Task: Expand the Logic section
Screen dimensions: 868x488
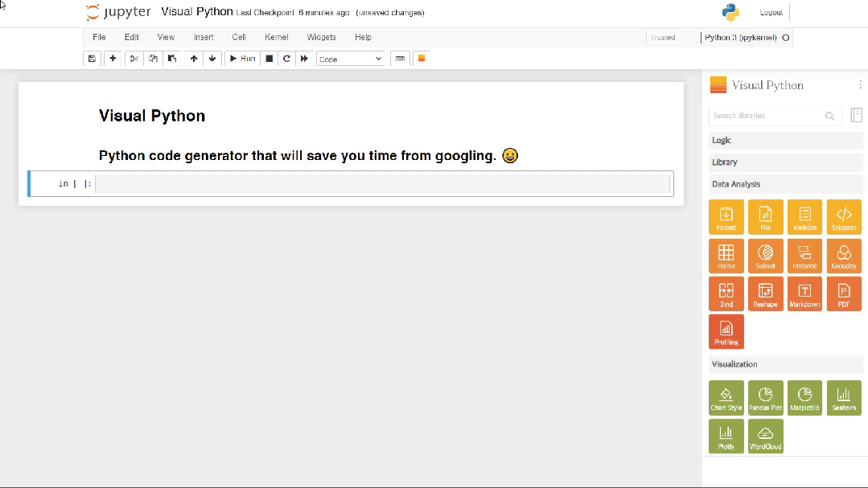Action: [x=785, y=140]
